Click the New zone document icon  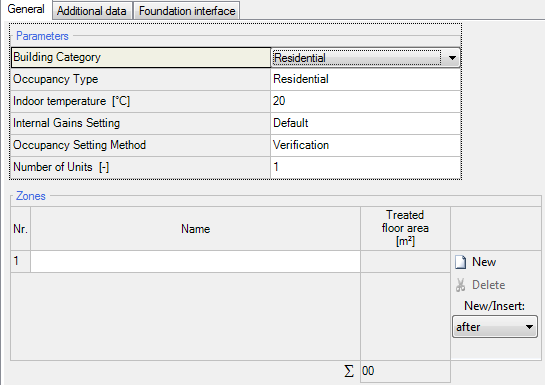coord(461,262)
